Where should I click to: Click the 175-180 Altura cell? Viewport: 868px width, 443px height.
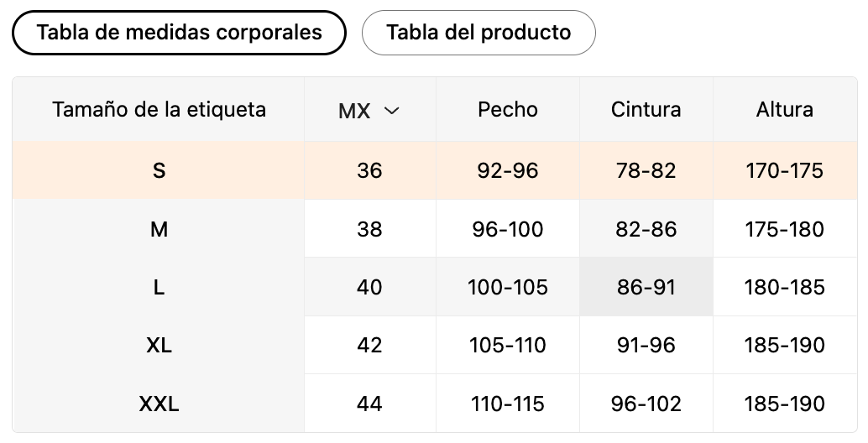[x=784, y=229]
